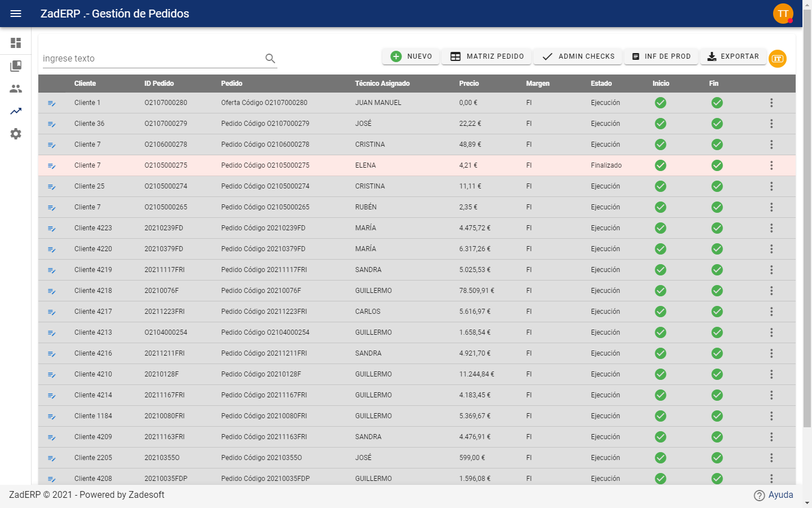Open the Ayuda help link

pyautogui.click(x=774, y=495)
